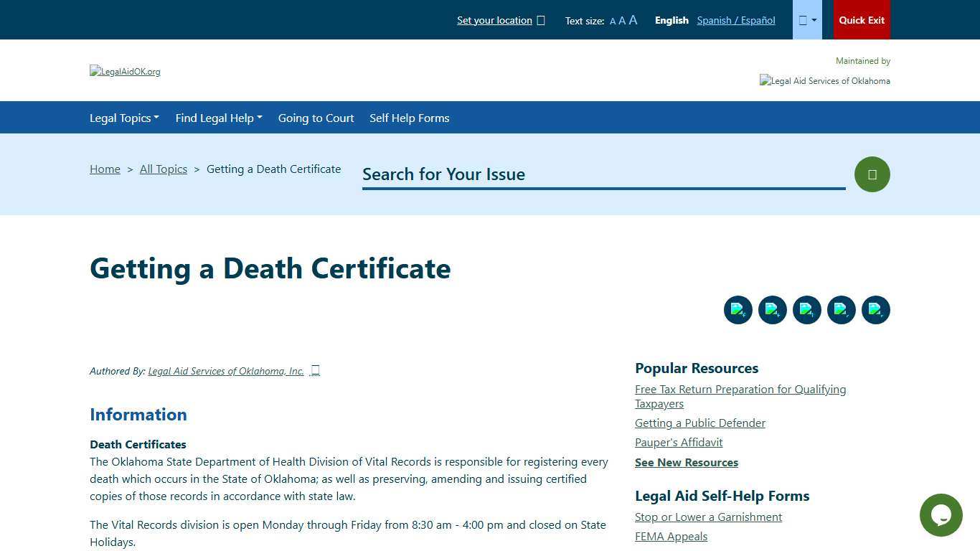Click the first social share icon

click(738, 309)
